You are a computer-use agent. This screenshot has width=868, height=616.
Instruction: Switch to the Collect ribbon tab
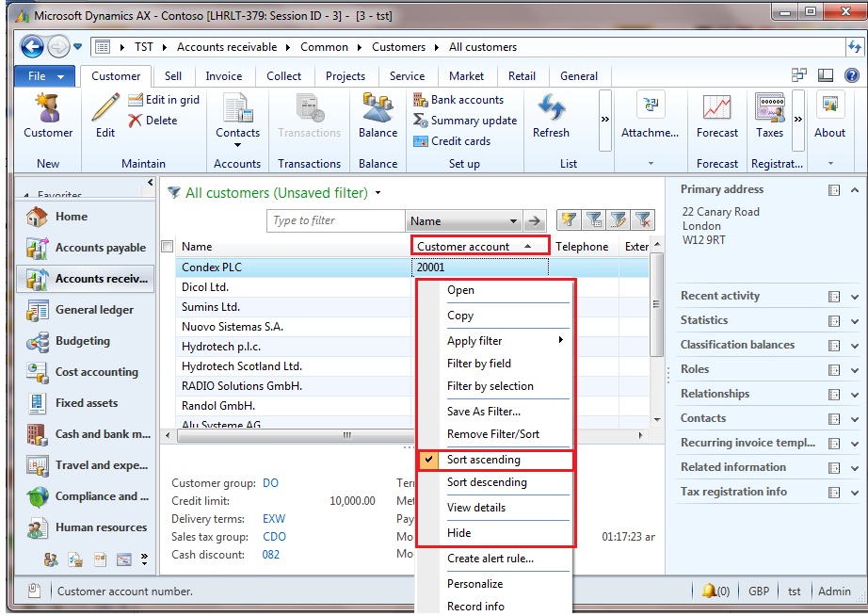click(x=284, y=76)
